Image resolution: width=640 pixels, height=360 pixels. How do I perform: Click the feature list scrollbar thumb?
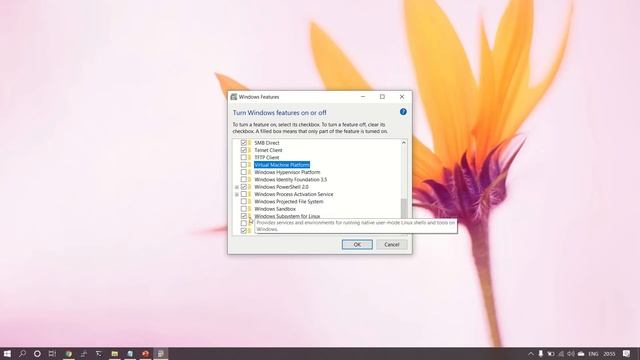click(404, 209)
